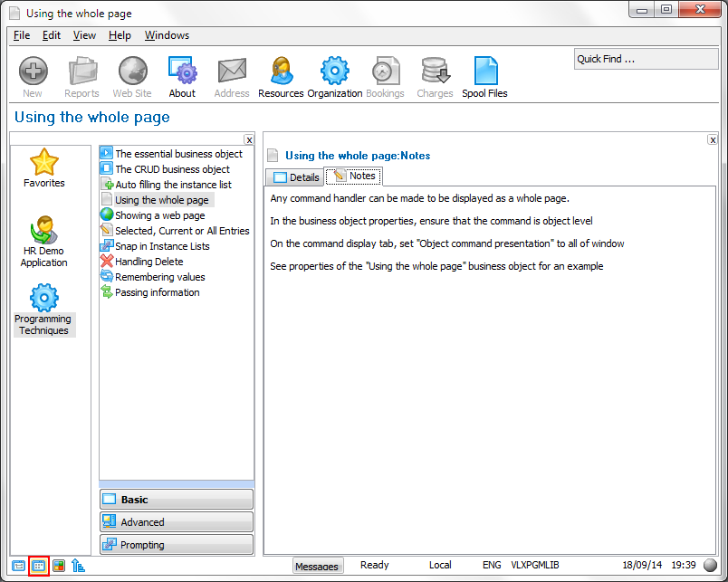728x582 pixels.
Task: Click the red X Handling Delete icon
Action: click(107, 261)
